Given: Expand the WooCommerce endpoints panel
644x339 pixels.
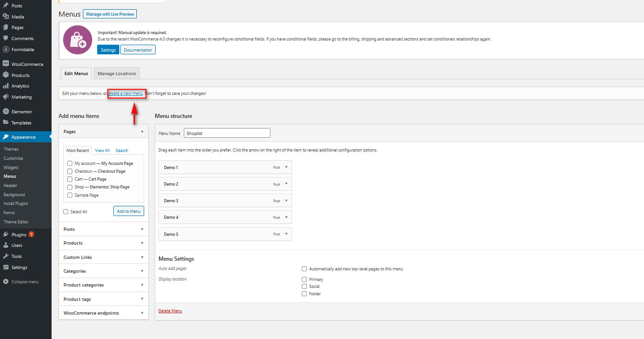Looking at the screenshot, I should (x=142, y=313).
